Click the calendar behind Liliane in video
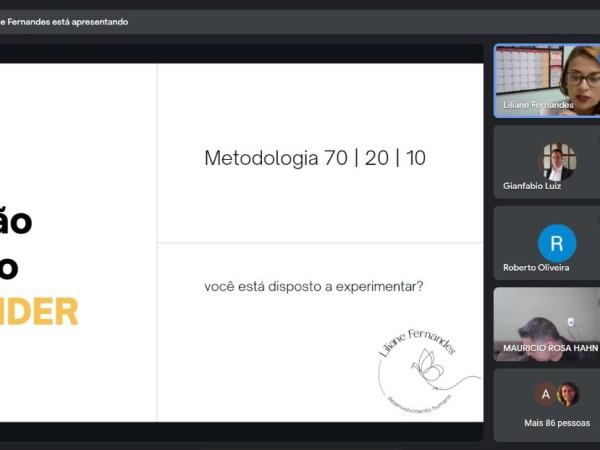This screenshot has height=450, width=600. click(525, 68)
